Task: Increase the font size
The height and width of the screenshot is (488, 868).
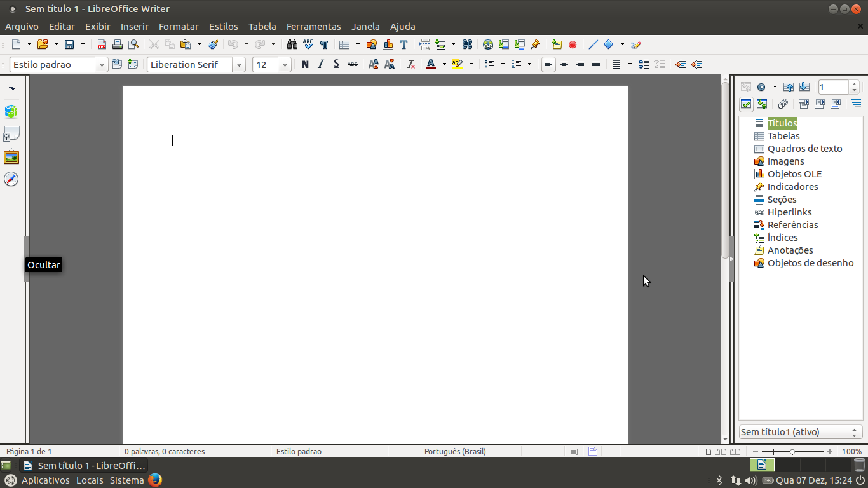Action: point(374,64)
